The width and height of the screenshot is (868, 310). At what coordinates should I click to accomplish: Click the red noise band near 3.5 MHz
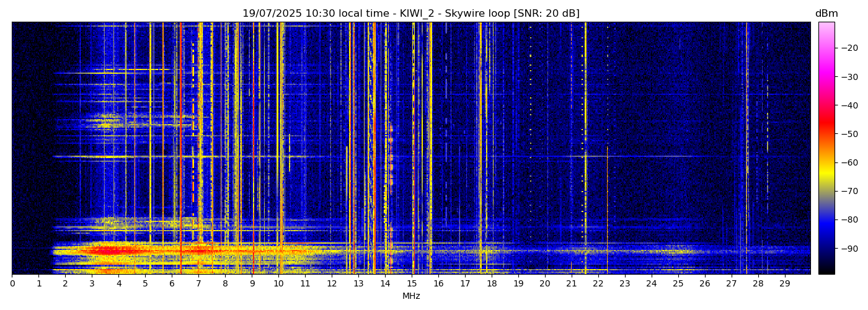(105, 250)
